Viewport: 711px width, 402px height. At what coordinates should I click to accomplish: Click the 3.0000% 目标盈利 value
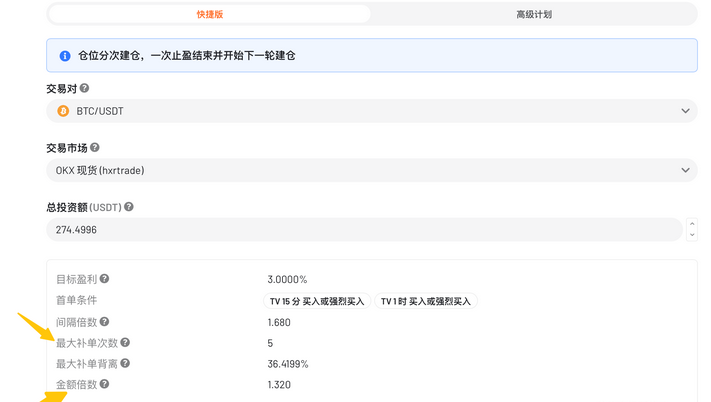[287, 280]
